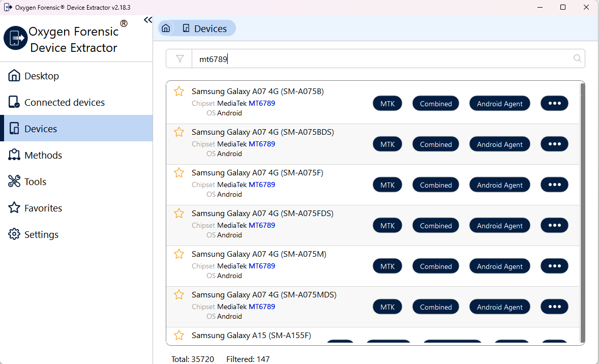This screenshot has width=599, height=364.
Task: Click MT6789 chipset link for SM-A075FDS
Action: coord(262,225)
